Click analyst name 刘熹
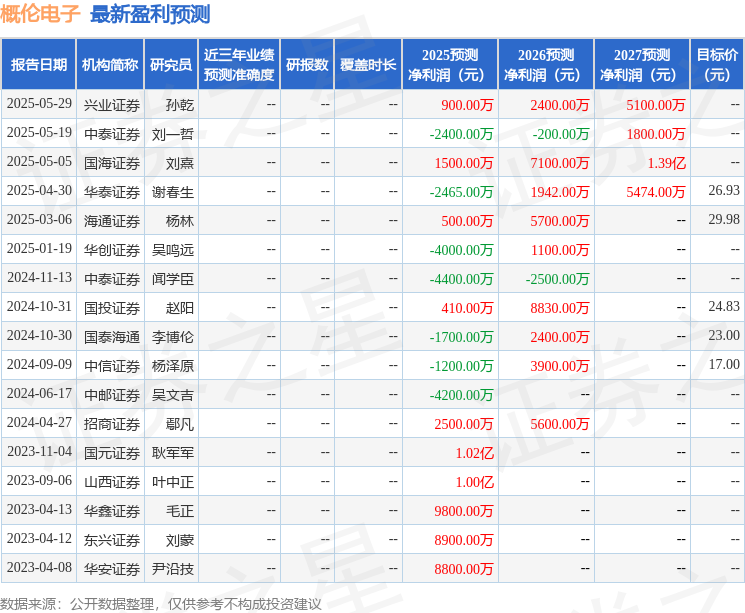 pyautogui.click(x=180, y=163)
